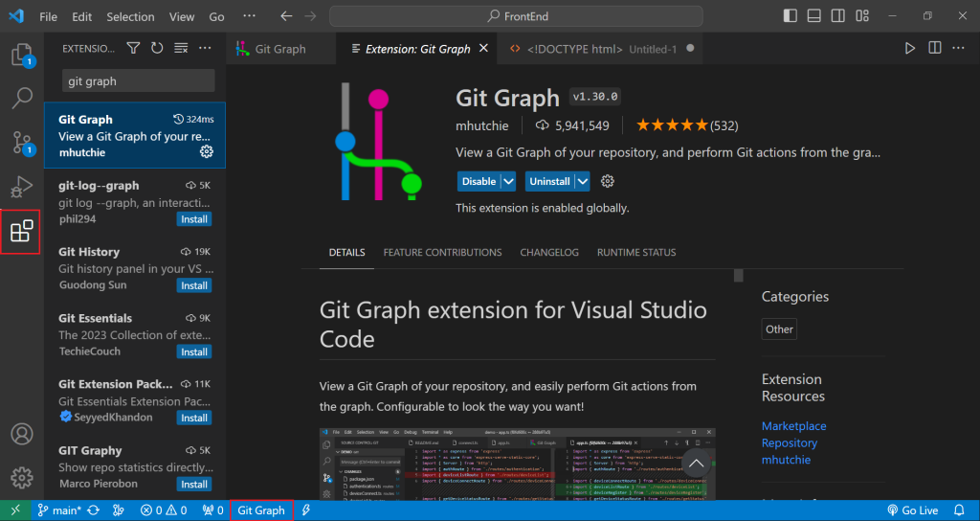Select the Details tab

click(x=346, y=253)
